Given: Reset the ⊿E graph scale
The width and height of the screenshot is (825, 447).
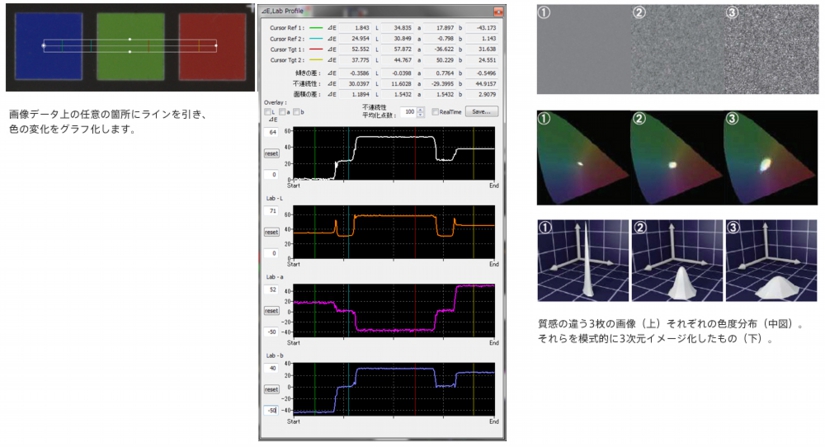Looking at the screenshot, I should (x=271, y=154).
